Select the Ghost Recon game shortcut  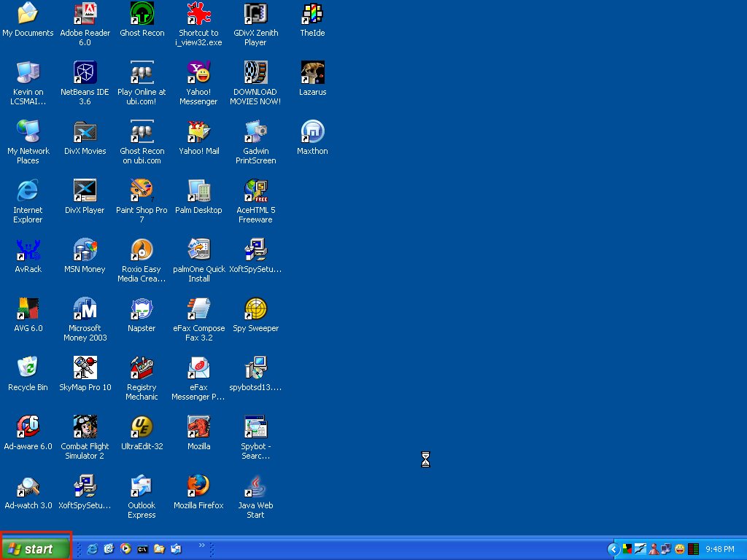point(142,13)
